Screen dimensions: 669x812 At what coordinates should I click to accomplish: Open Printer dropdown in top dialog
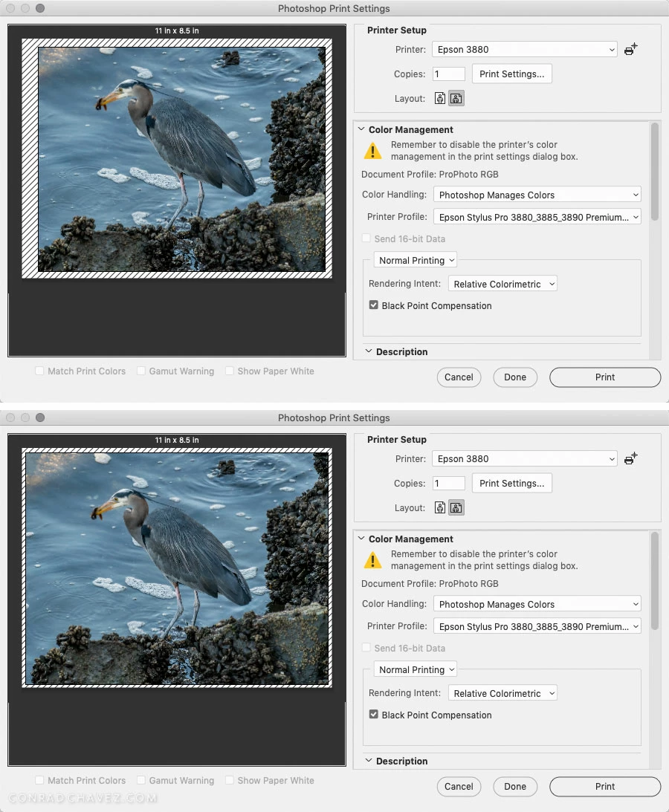(524, 49)
